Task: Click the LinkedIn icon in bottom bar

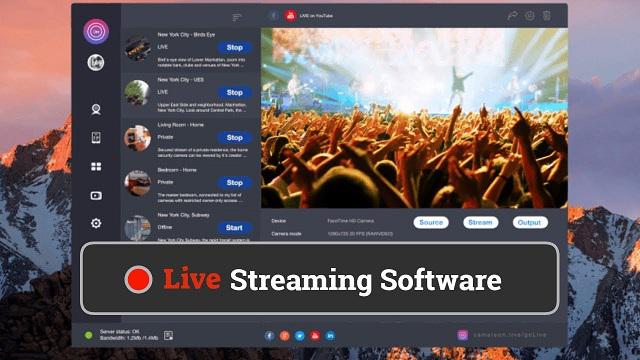Action: click(330, 336)
